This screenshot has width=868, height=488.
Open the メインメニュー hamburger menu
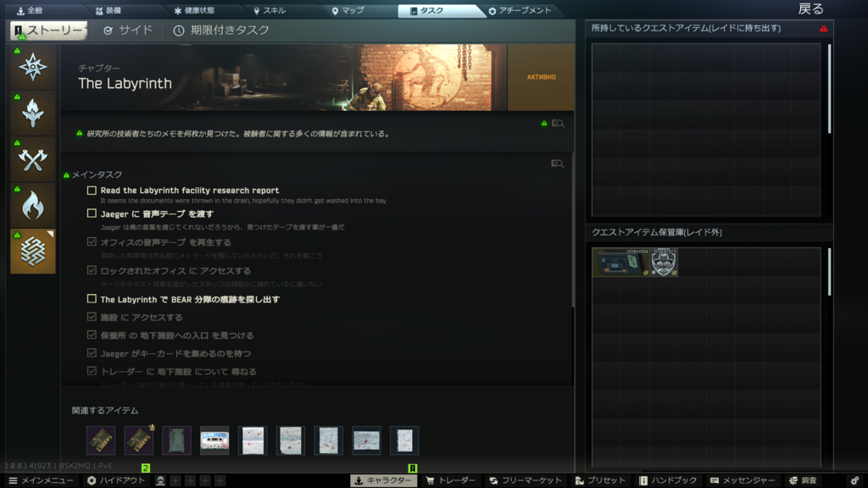[39, 480]
